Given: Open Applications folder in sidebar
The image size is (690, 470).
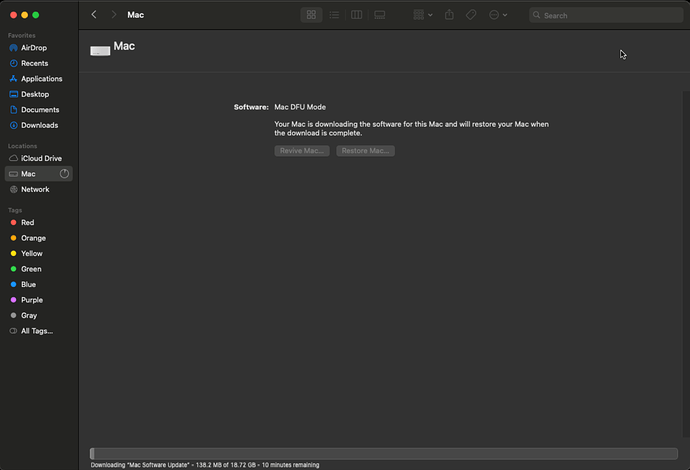Looking at the screenshot, I should pos(39,79).
